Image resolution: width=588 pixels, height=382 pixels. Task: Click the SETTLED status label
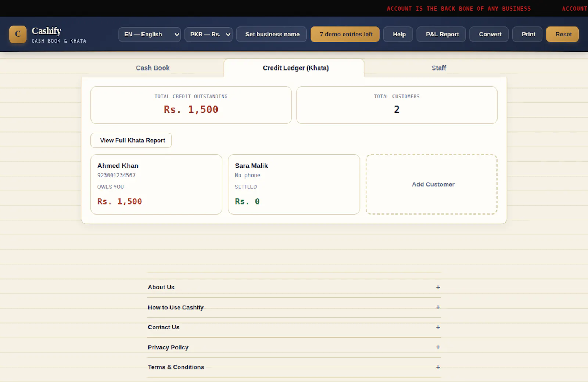[x=245, y=187]
